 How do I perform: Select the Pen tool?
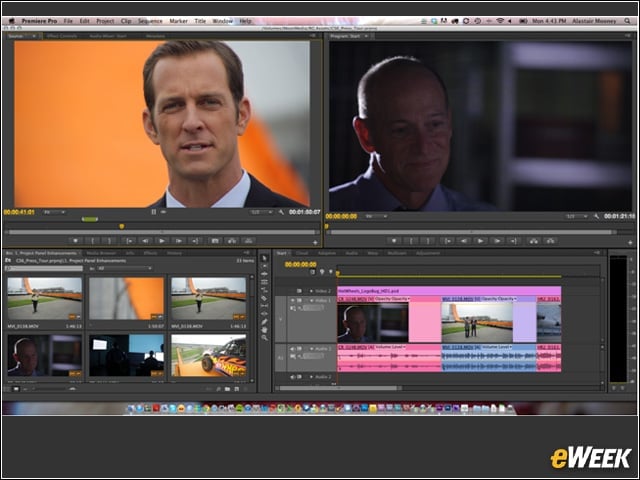(x=264, y=322)
